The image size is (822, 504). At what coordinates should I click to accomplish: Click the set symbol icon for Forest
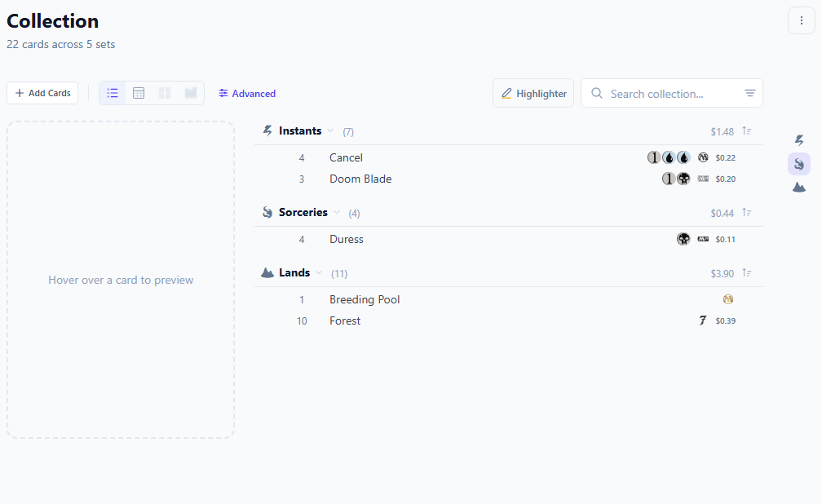(702, 321)
